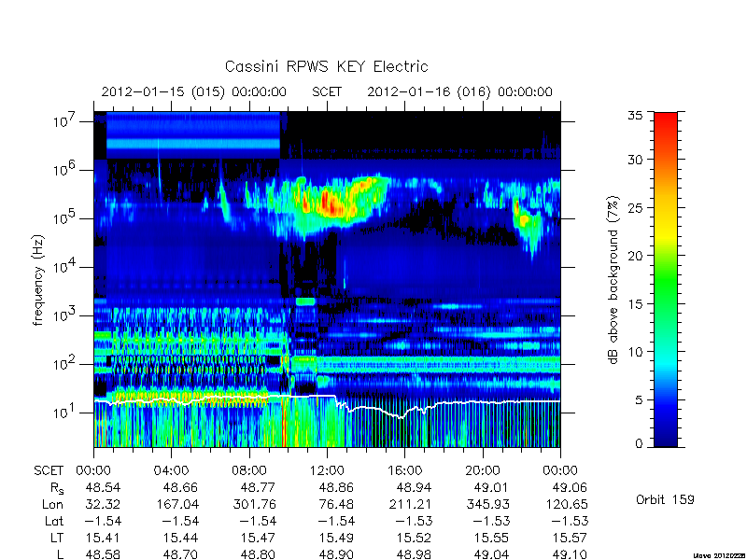
Task: Click the time tick label '20:00'
Action: pos(483,471)
